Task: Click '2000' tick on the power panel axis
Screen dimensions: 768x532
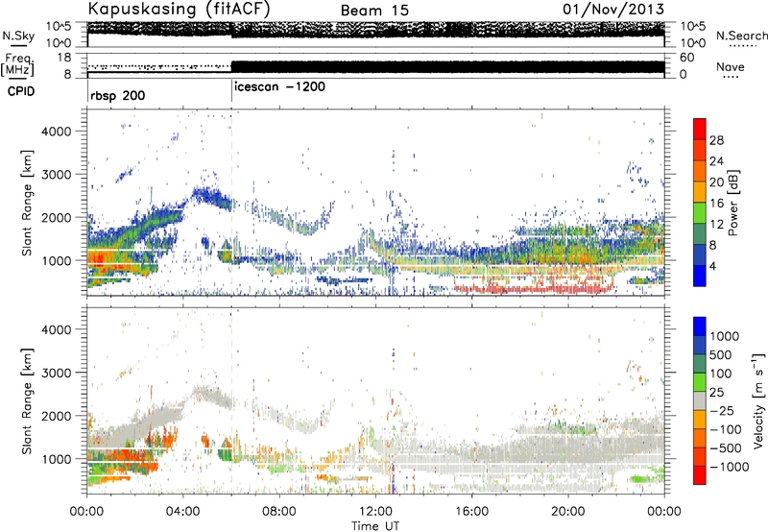Action: pos(56,217)
